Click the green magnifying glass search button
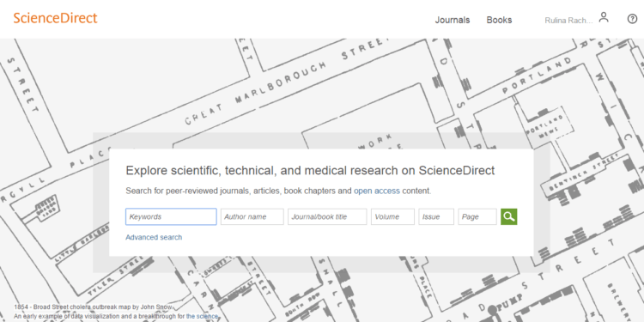The image size is (644, 322). coord(509,217)
